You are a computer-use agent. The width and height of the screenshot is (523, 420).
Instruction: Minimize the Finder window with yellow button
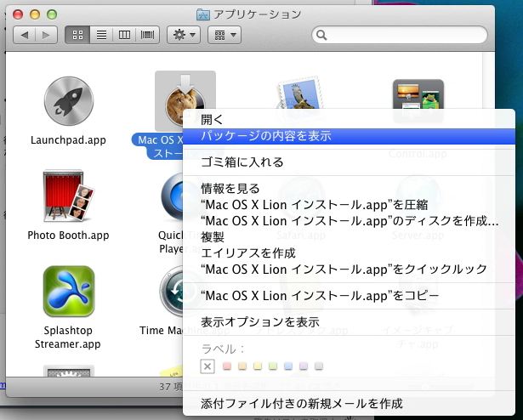tap(35, 14)
